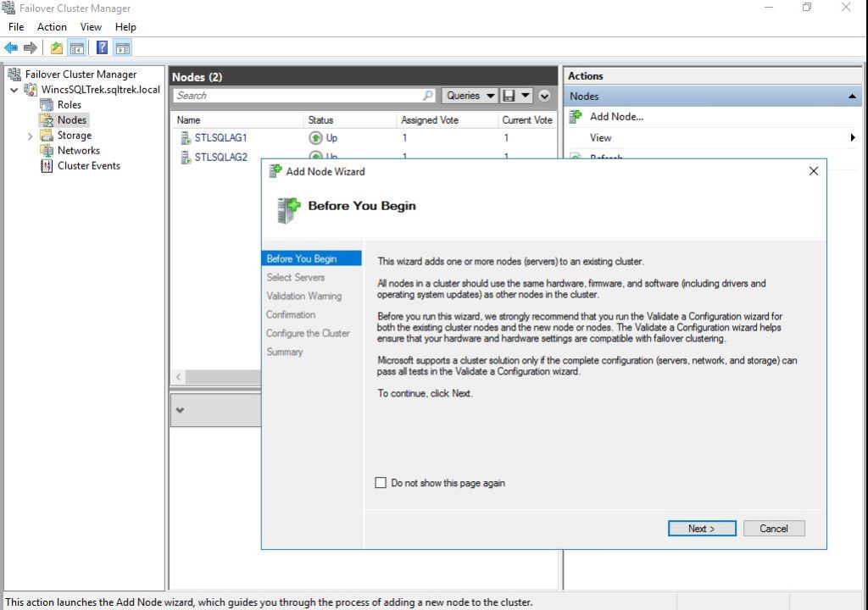
Task: Click the Up one level folder icon
Action: click(56, 48)
